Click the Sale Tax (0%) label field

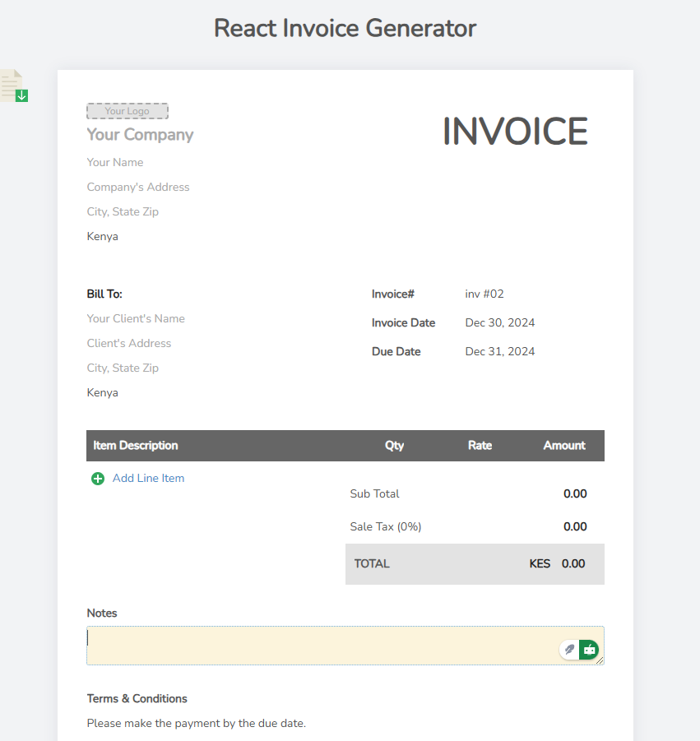pos(386,527)
